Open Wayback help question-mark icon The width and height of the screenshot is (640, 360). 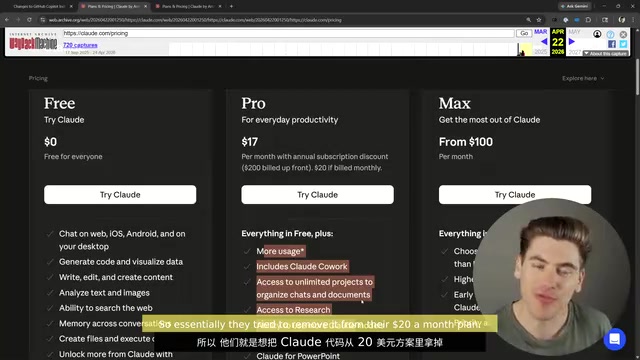pyautogui.click(x=610, y=34)
